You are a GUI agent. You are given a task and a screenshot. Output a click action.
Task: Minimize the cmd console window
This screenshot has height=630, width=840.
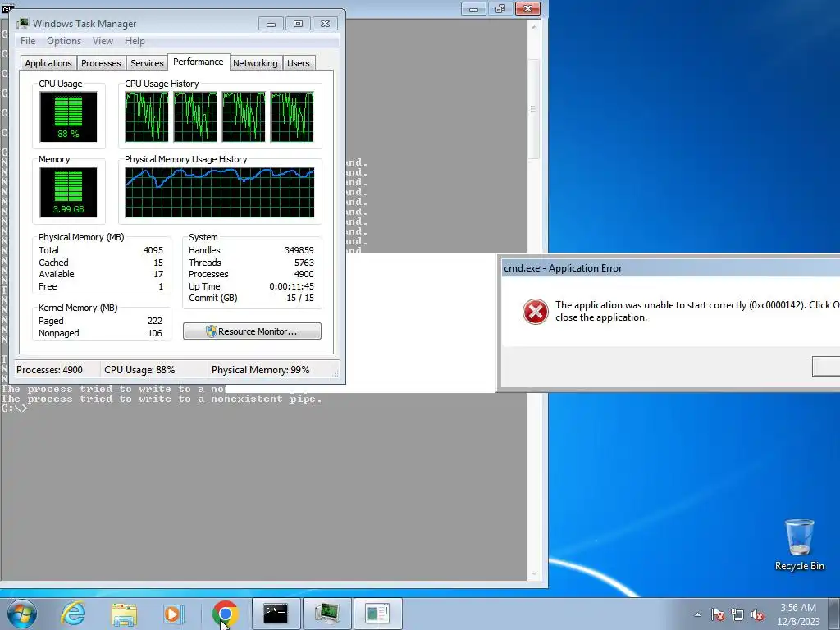pyautogui.click(x=473, y=8)
